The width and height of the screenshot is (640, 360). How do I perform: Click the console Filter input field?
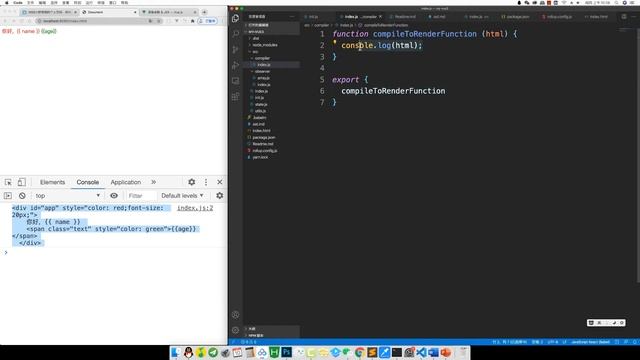pyautogui.click(x=141, y=196)
